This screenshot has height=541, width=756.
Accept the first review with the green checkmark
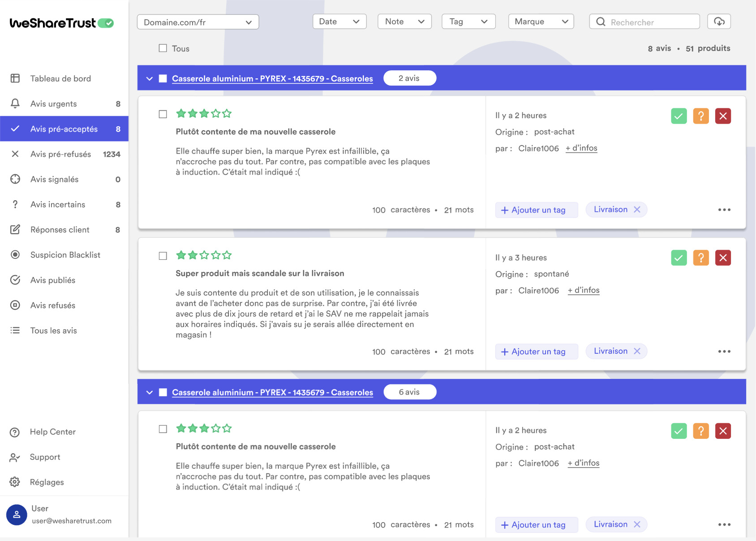[x=679, y=116]
